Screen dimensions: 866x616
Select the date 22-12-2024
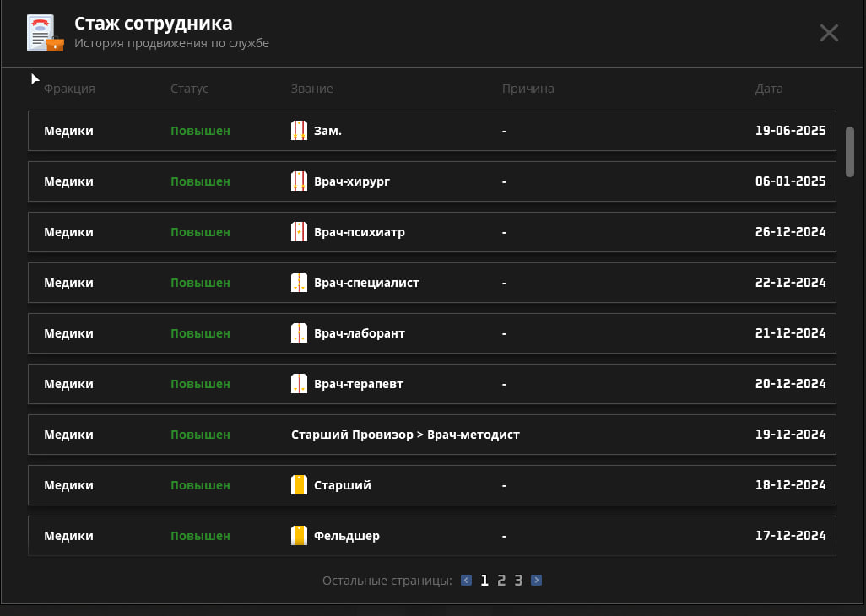[x=790, y=282]
